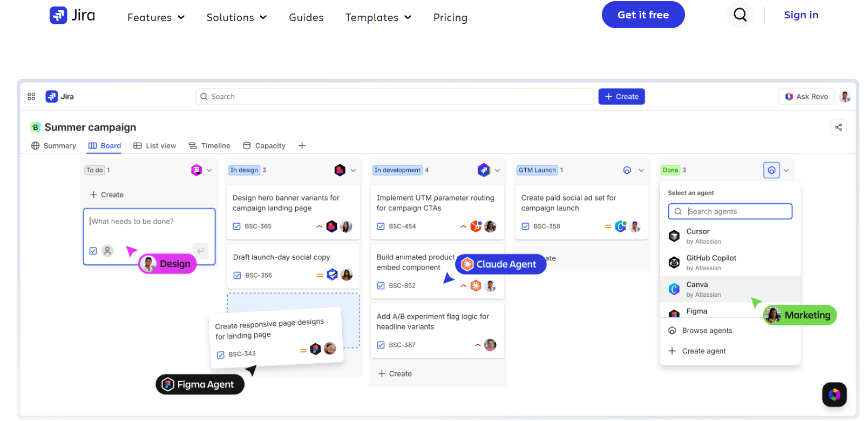Click the enter-arrow submit icon in the new task card
The image size is (868, 421).
click(x=200, y=250)
